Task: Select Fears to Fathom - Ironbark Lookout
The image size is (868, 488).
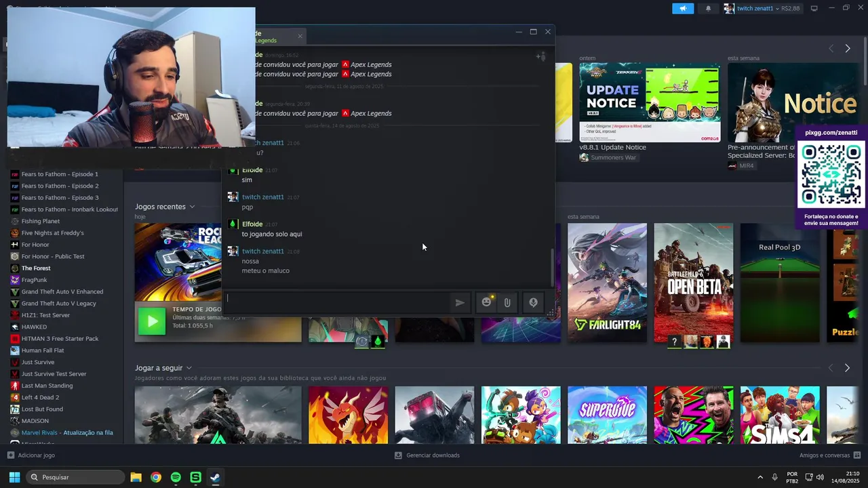Action: [x=69, y=210]
